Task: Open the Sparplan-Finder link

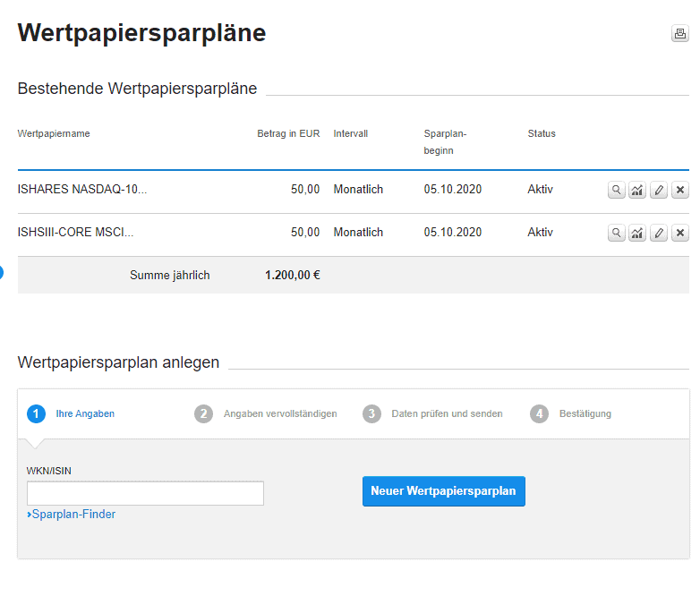Action: pyautogui.click(x=73, y=515)
